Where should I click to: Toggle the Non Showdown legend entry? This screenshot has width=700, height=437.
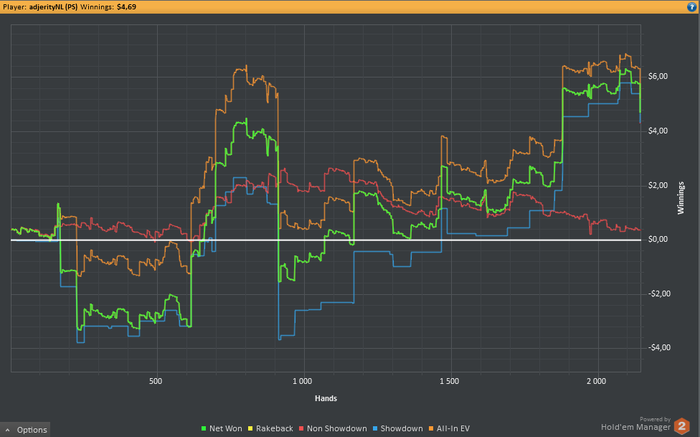click(333, 429)
